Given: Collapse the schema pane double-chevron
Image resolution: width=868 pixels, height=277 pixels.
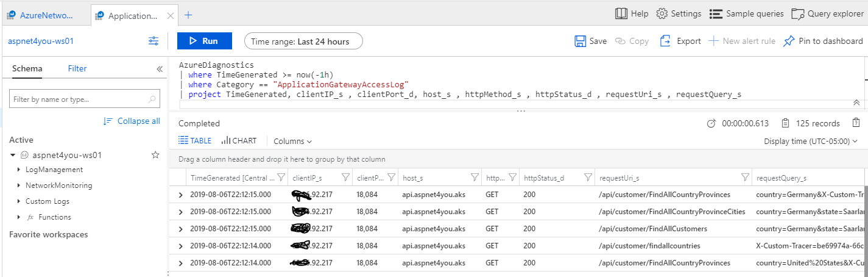Looking at the screenshot, I should pos(160,69).
